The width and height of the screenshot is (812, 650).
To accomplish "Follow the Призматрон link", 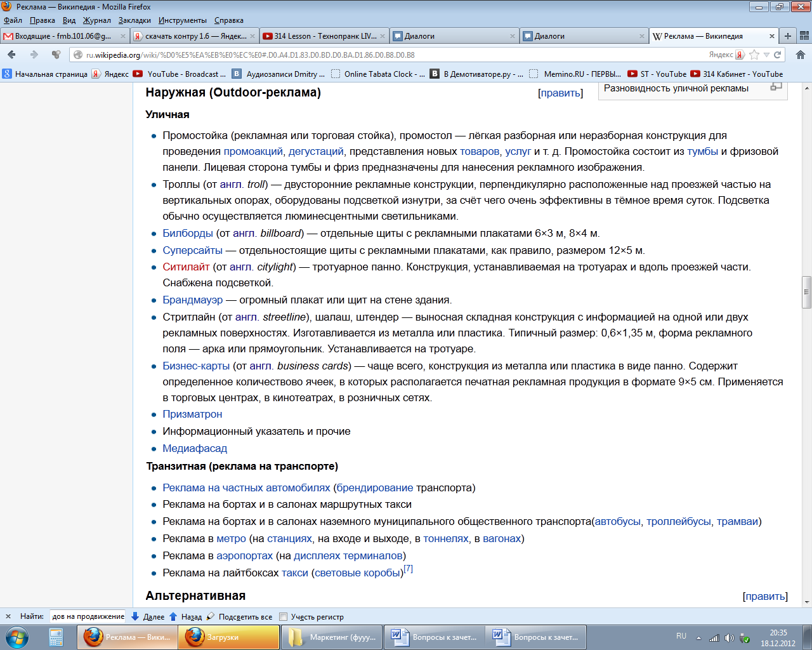I will (x=192, y=415).
